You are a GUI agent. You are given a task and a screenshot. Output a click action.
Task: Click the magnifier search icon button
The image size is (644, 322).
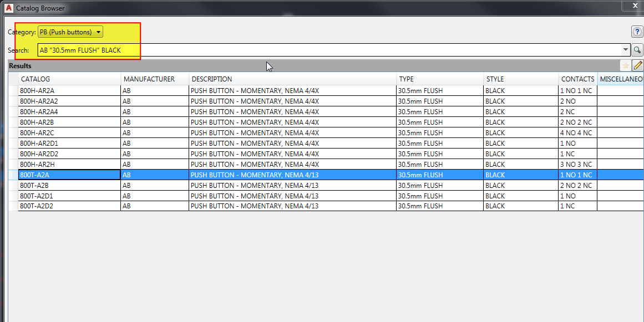pos(637,50)
